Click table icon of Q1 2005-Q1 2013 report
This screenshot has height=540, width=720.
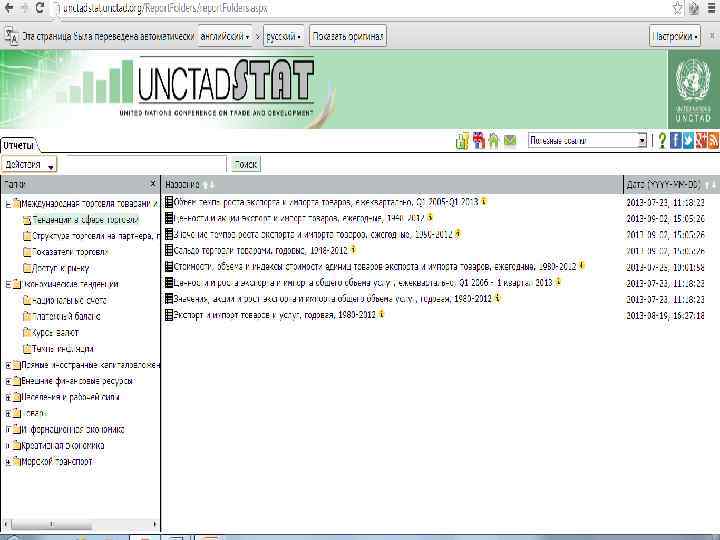169,202
